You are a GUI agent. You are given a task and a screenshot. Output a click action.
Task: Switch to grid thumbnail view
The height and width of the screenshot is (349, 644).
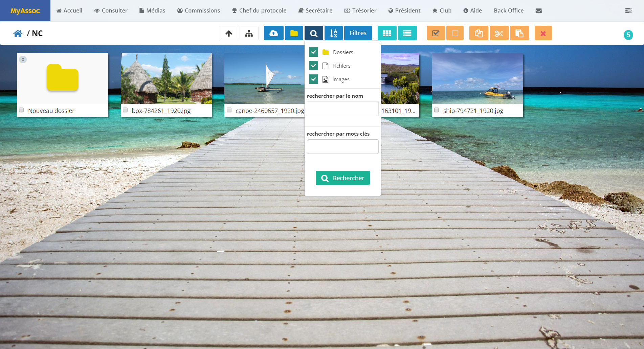click(387, 33)
